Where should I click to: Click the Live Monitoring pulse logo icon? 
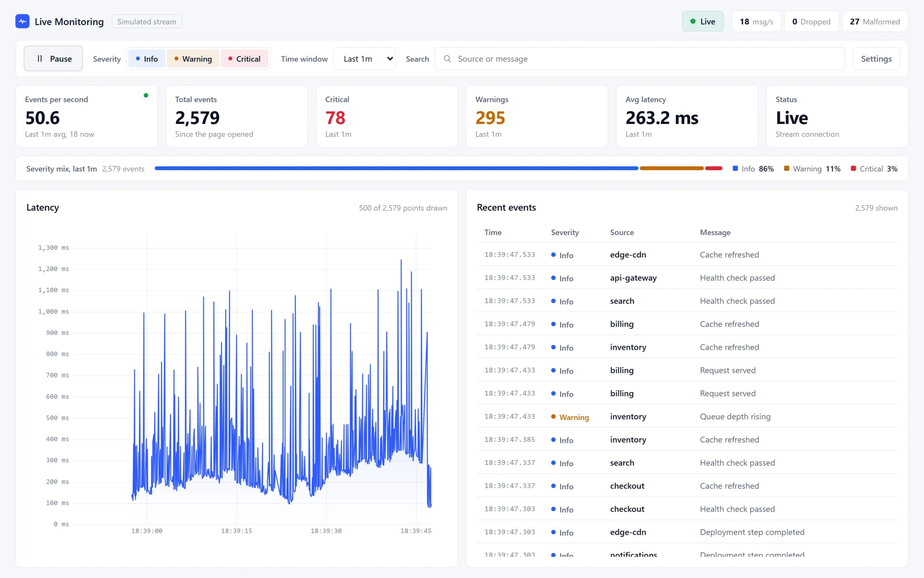pyautogui.click(x=22, y=21)
